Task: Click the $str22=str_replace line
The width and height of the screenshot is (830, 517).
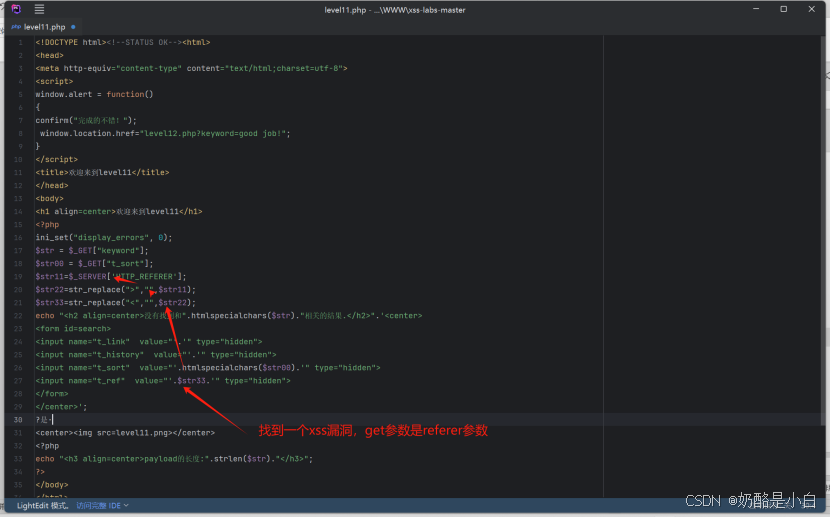Action: [115, 289]
